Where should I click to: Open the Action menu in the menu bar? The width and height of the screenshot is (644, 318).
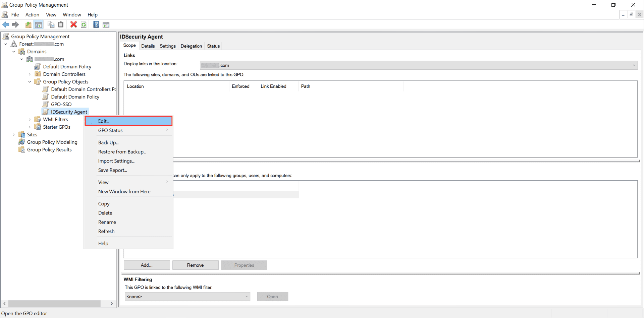32,15
